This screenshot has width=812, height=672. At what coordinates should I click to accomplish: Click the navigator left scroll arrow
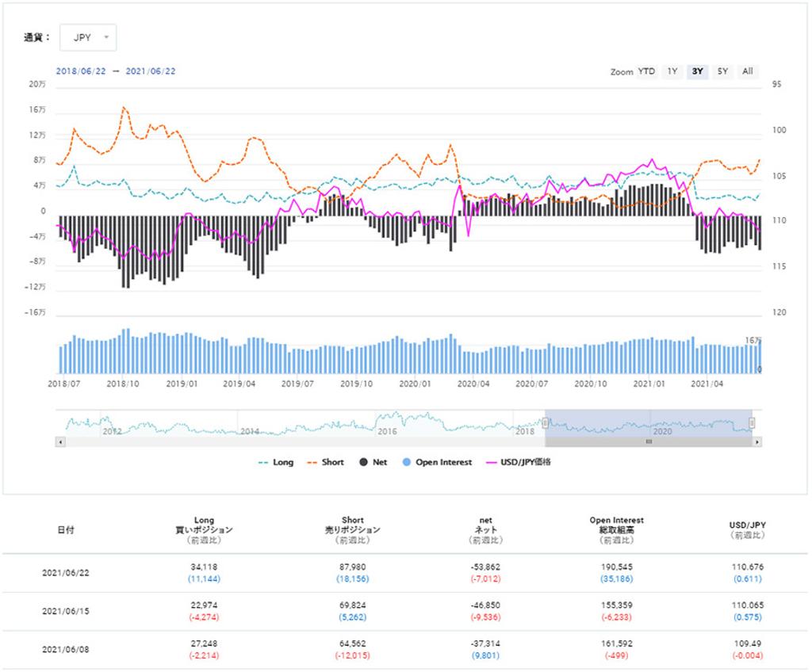[60, 442]
